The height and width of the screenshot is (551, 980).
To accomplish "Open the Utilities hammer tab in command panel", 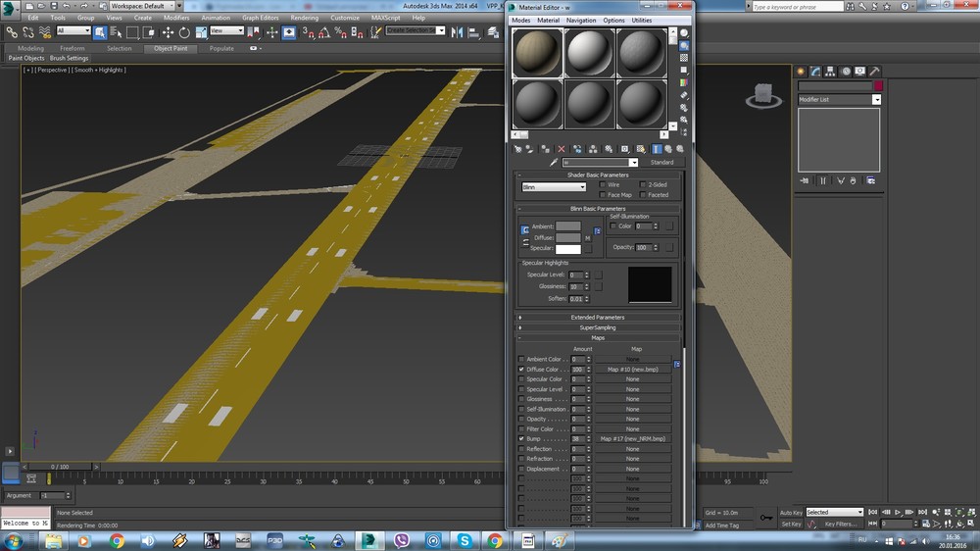I will click(874, 72).
